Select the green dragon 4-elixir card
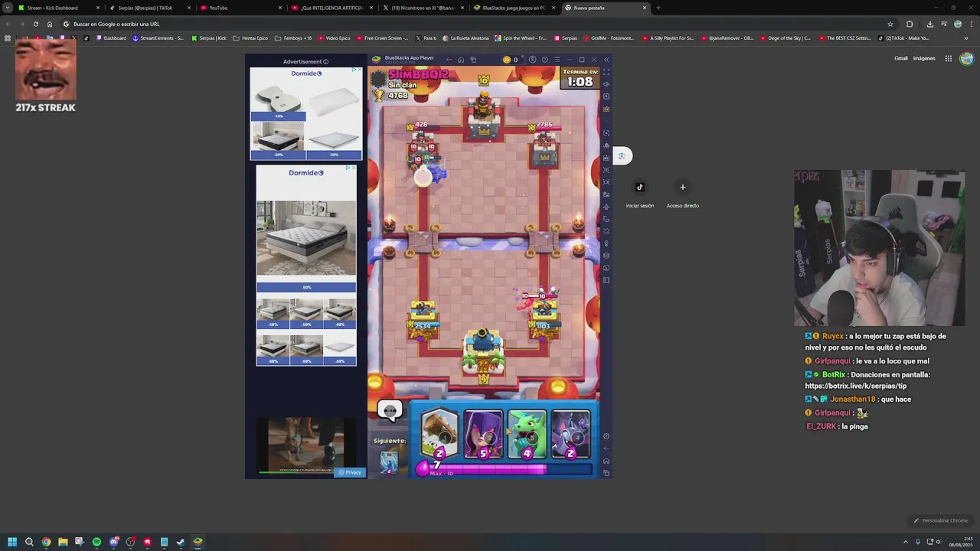 pyautogui.click(x=527, y=435)
